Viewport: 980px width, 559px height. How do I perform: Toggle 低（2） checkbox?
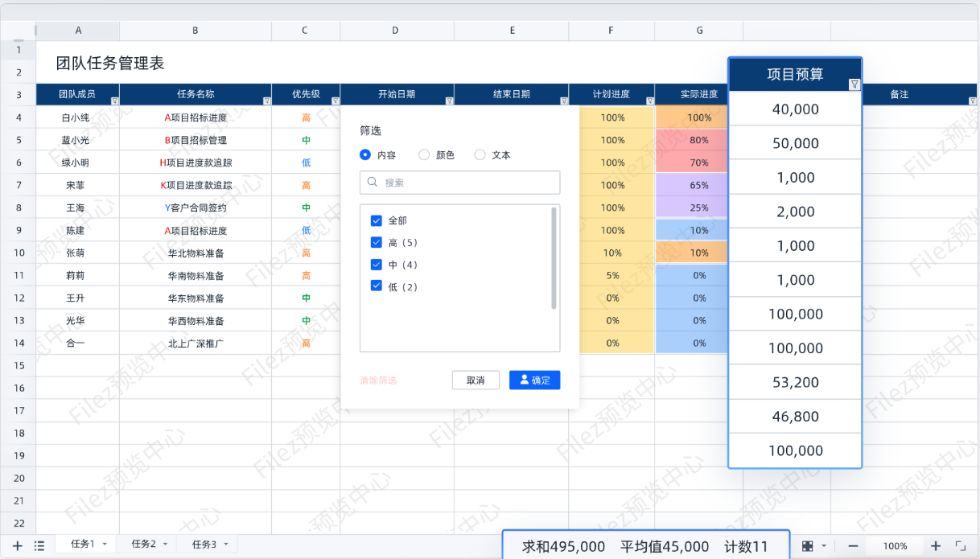coord(376,286)
